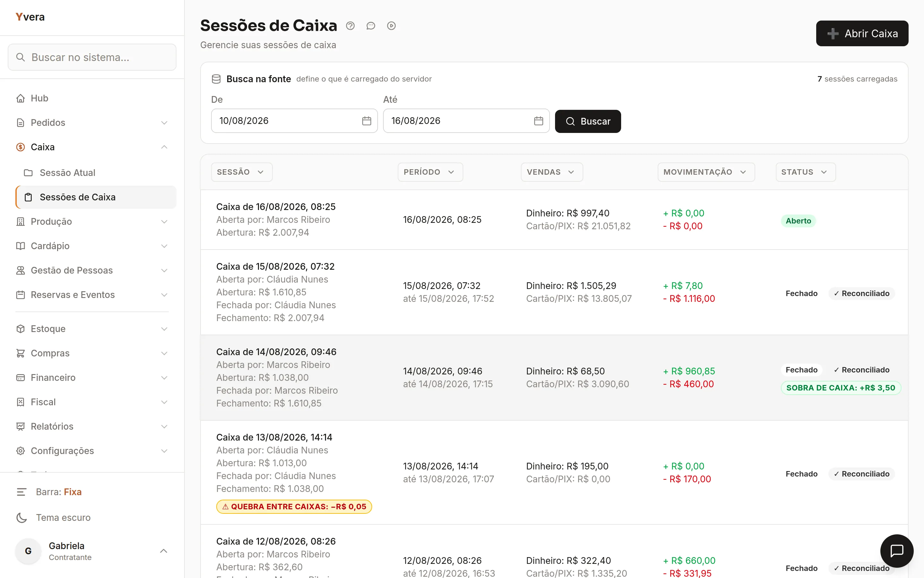The height and width of the screenshot is (578, 924).
Task: Open the VENDAS column filter dropdown
Action: point(552,172)
